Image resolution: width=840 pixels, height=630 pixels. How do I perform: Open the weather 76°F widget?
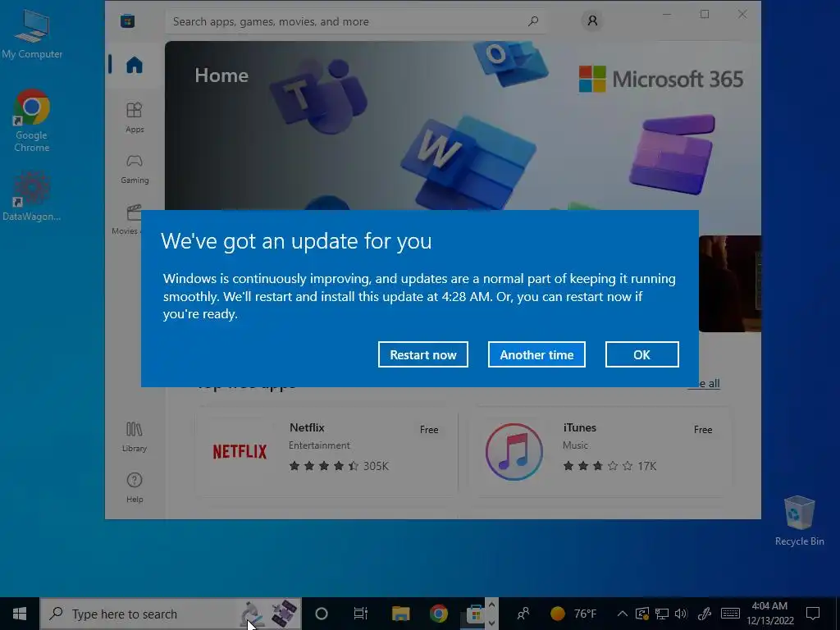click(573, 614)
